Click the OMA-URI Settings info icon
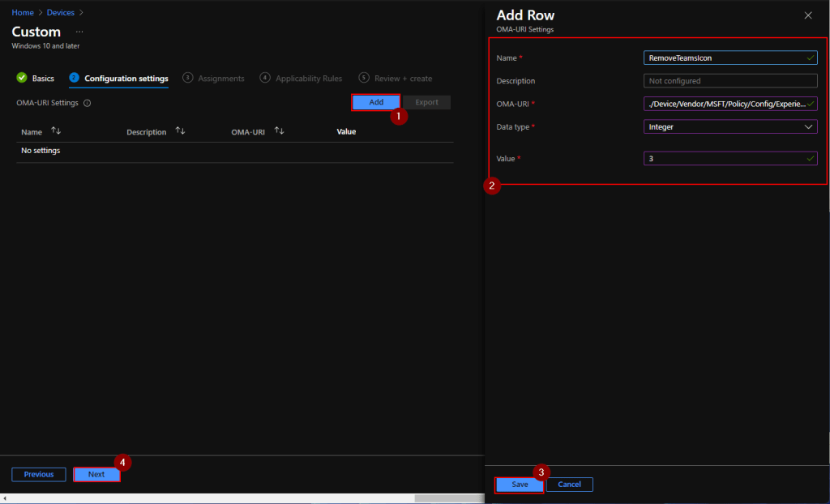The image size is (830, 504). [x=87, y=103]
